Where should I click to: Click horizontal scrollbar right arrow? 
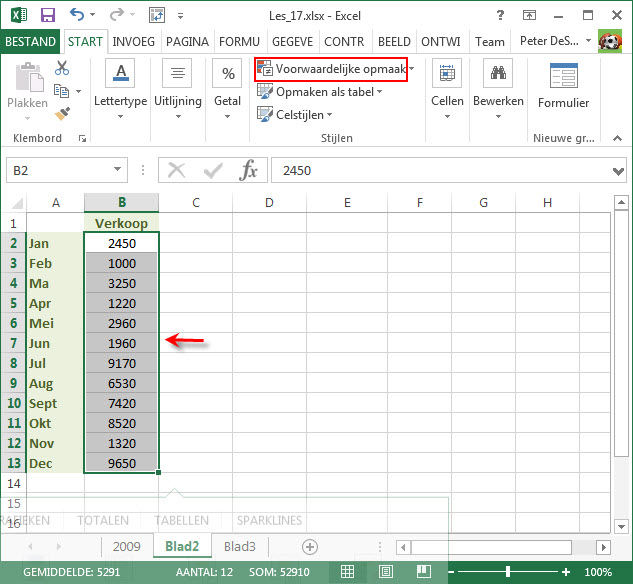click(603, 548)
